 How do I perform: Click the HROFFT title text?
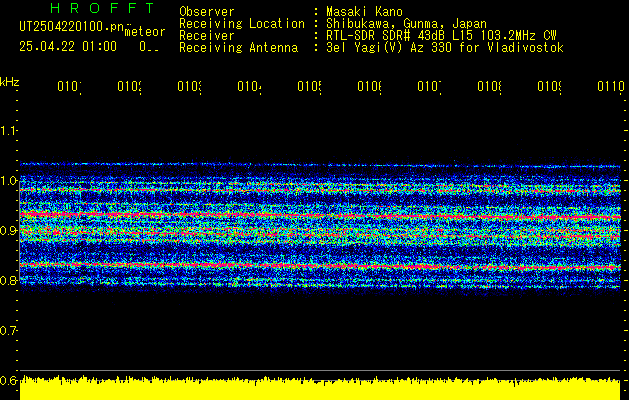pos(103,8)
